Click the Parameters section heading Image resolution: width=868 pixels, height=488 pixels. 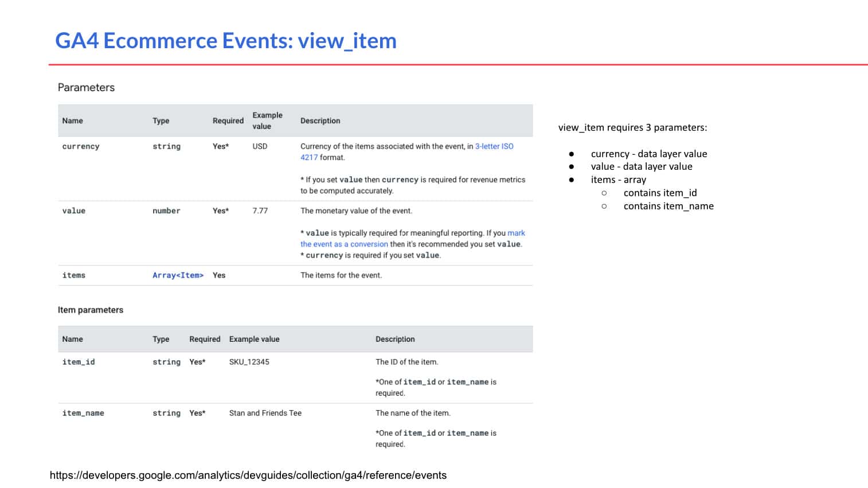pyautogui.click(x=85, y=87)
